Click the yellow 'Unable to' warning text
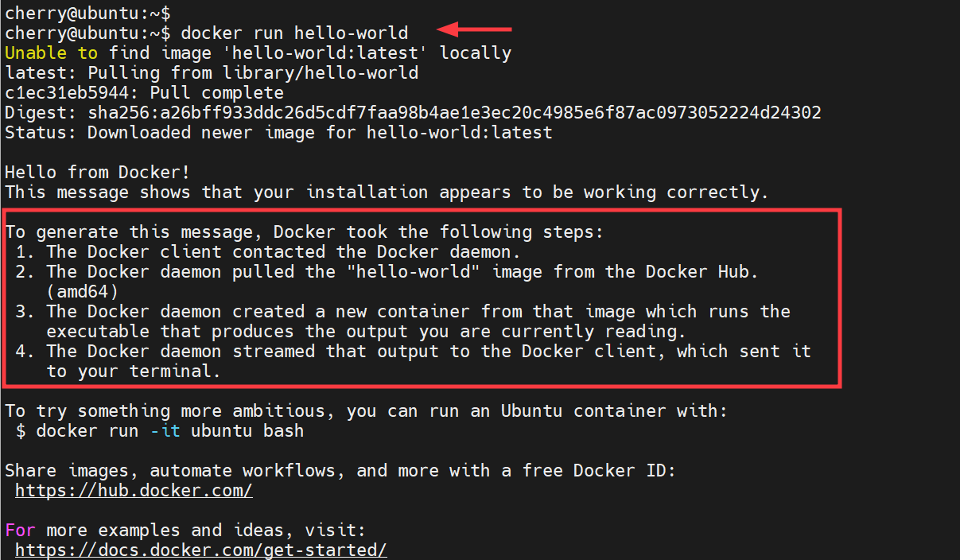 point(51,53)
